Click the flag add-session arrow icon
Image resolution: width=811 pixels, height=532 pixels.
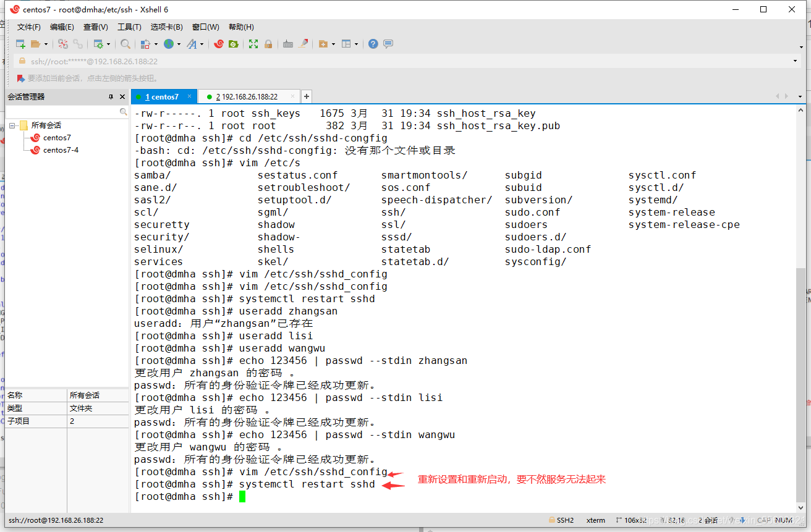tap(21, 78)
